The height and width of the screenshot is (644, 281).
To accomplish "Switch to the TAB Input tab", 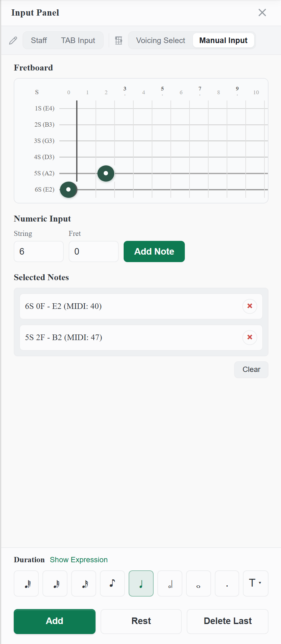I will [78, 41].
